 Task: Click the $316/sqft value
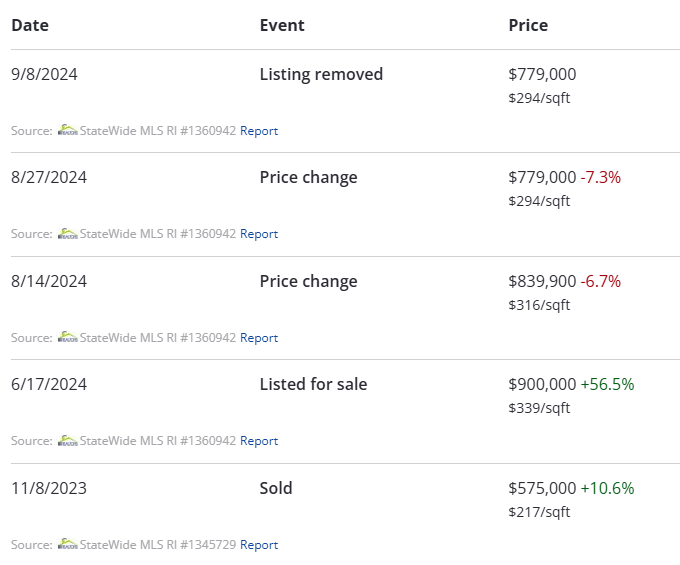[539, 305]
